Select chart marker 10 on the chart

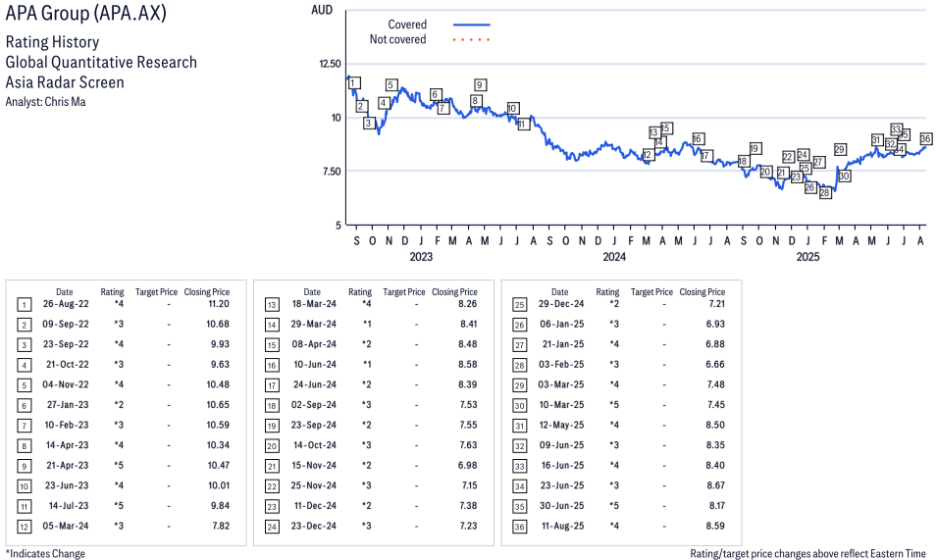coord(513,108)
